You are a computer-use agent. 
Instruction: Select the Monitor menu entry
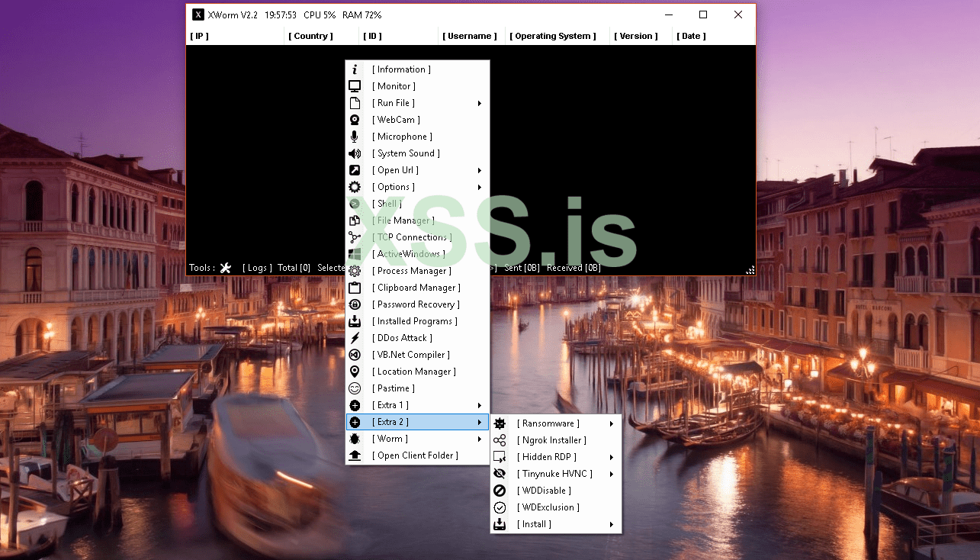point(394,86)
